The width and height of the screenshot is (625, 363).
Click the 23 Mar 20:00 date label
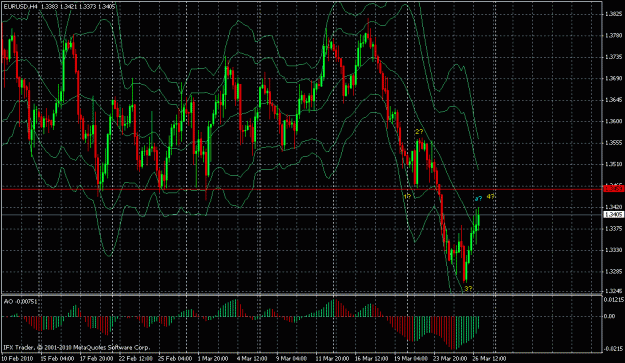tap(450, 358)
